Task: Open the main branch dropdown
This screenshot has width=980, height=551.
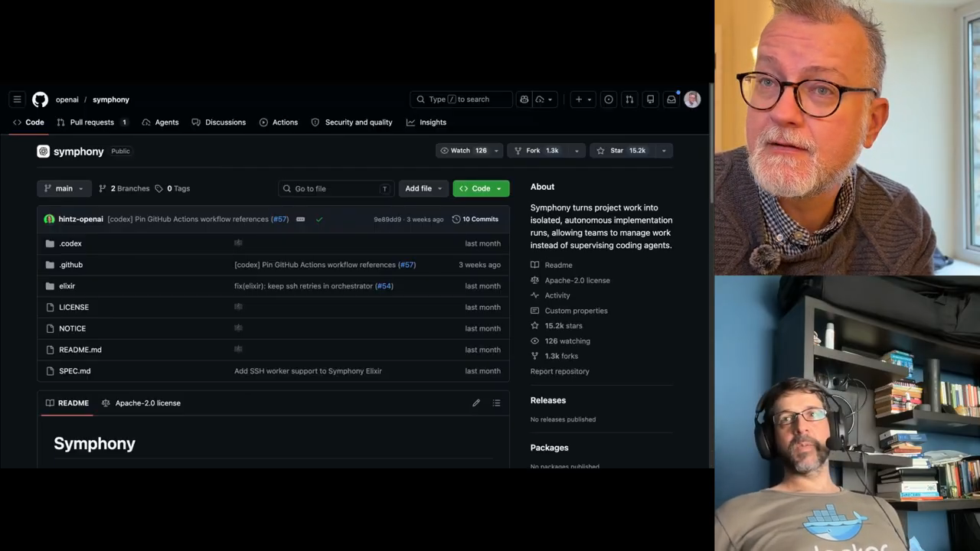Action: [x=64, y=188]
